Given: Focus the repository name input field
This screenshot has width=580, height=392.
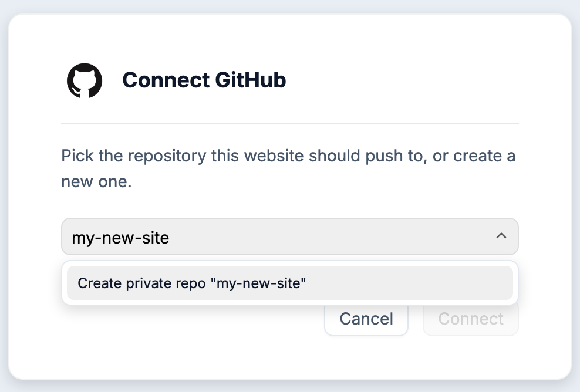Looking at the screenshot, I should point(289,236).
